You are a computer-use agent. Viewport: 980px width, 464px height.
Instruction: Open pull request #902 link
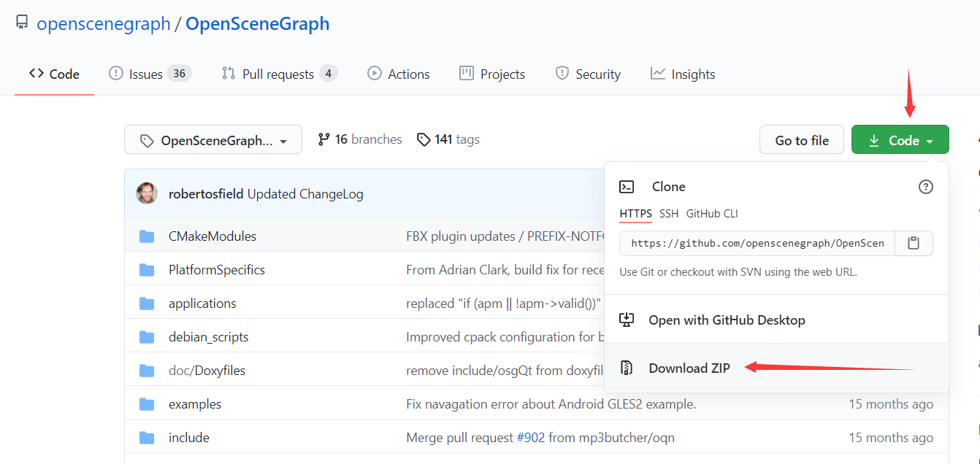tap(531, 437)
